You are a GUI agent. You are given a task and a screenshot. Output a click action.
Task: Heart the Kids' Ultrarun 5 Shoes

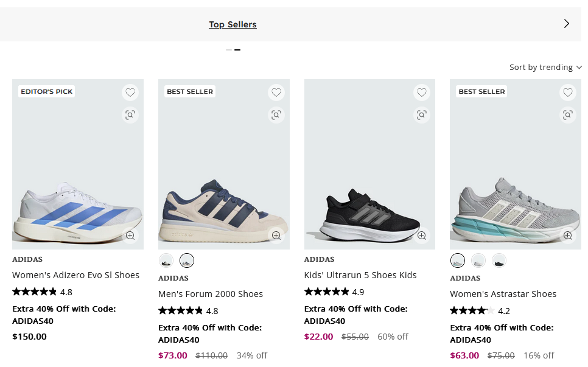(x=422, y=93)
